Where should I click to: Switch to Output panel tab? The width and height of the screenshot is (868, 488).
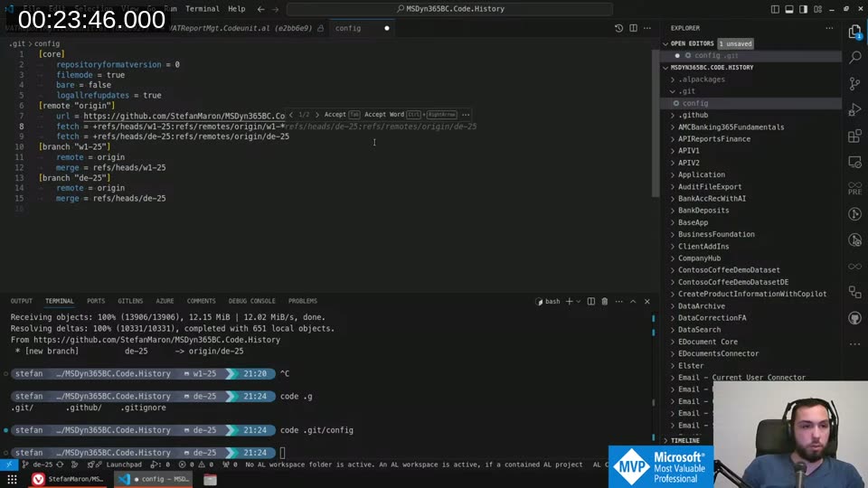(x=22, y=301)
